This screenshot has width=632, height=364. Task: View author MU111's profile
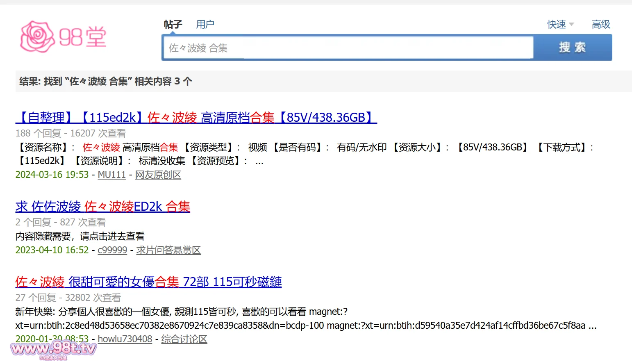tap(111, 175)
